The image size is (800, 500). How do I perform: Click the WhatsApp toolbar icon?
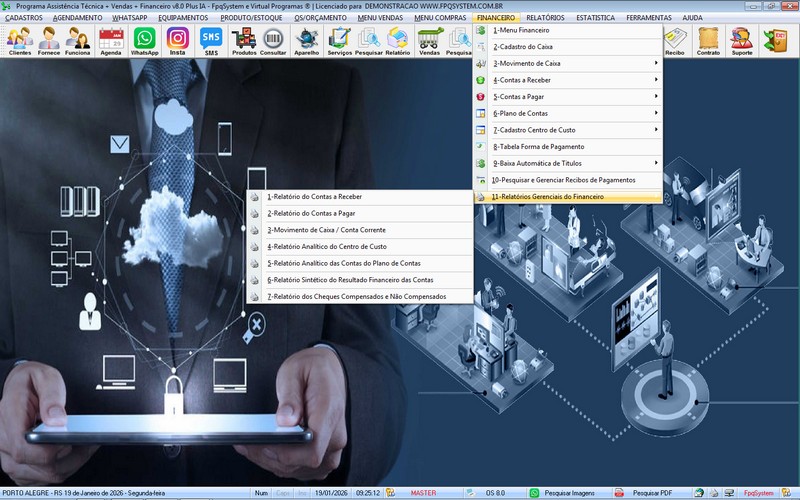[145, 41]
